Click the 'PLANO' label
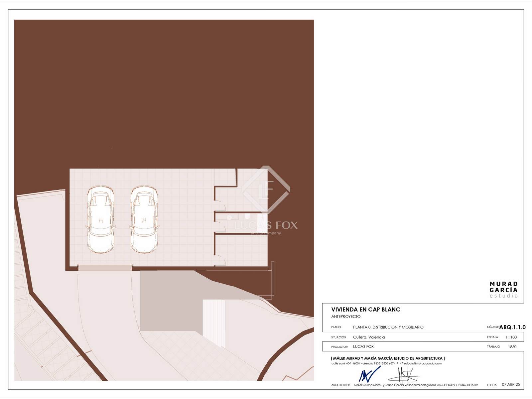The image size is (532, 399). (x=336, y=327)
